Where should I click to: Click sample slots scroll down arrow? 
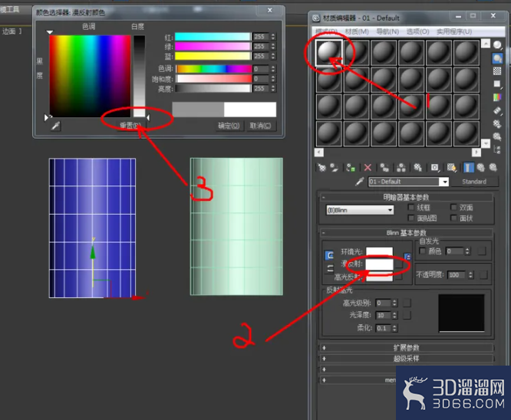click(x=486, y=143)
